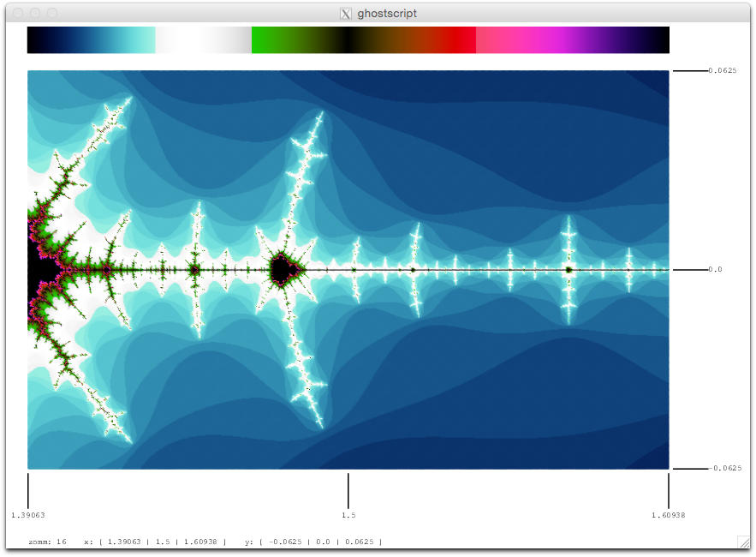Click the 0.0625 top y-axis label
The height and width of the screenshot is (557, 756).
coord(723,70)
